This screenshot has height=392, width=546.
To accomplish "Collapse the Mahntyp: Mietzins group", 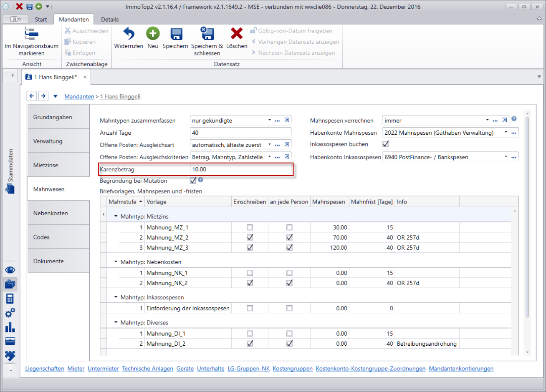I will coord(116,217).
